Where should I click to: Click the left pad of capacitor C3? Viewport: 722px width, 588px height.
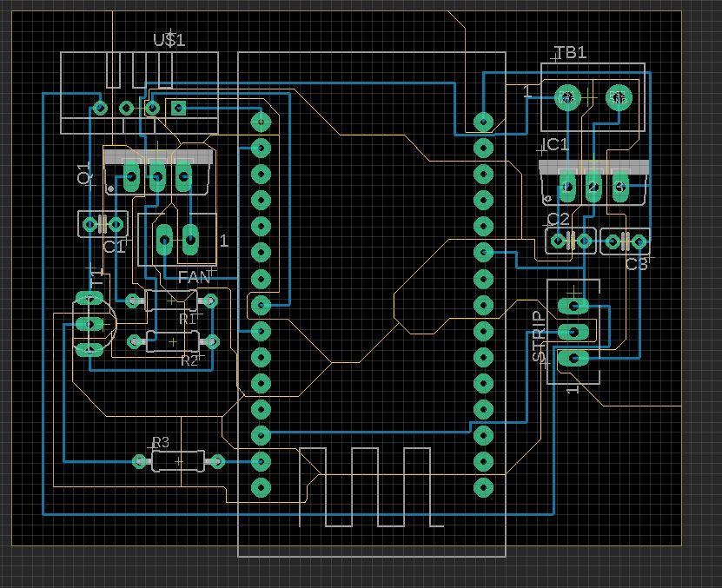(613, 241)
